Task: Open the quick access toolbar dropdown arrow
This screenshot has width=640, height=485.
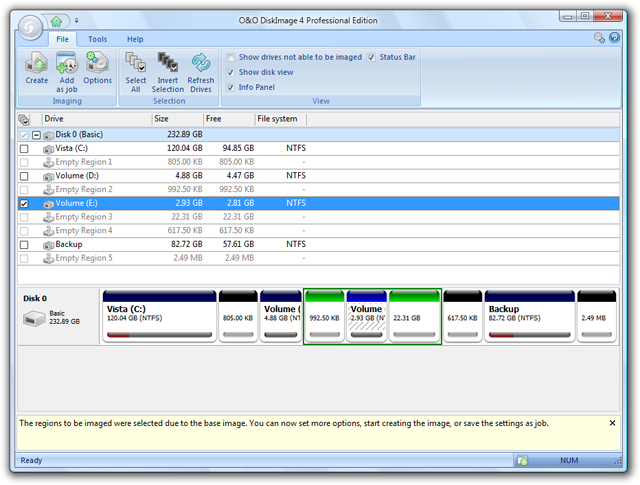Action: point(76,20)
